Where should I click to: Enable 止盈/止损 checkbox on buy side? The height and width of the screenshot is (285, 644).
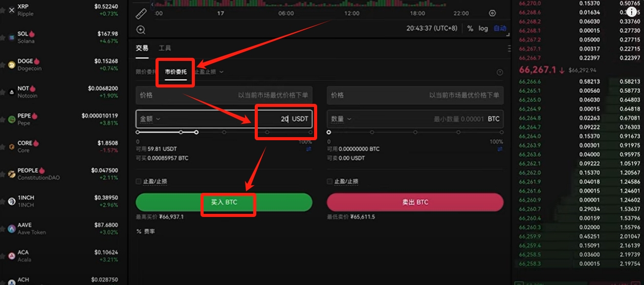139,182
